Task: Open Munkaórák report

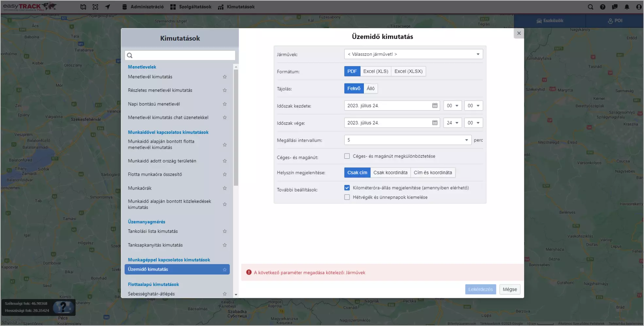Action: click(x=140, y=188)
